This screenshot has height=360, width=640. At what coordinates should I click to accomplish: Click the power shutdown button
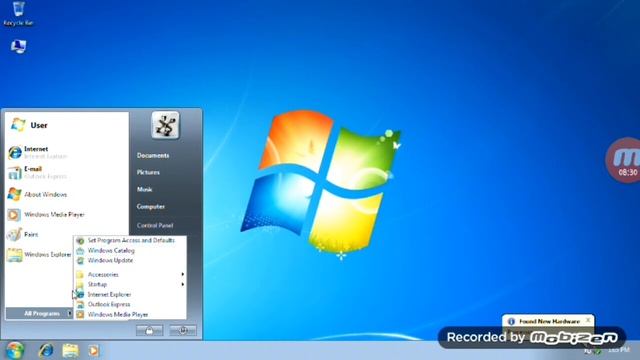pos(183,330)
